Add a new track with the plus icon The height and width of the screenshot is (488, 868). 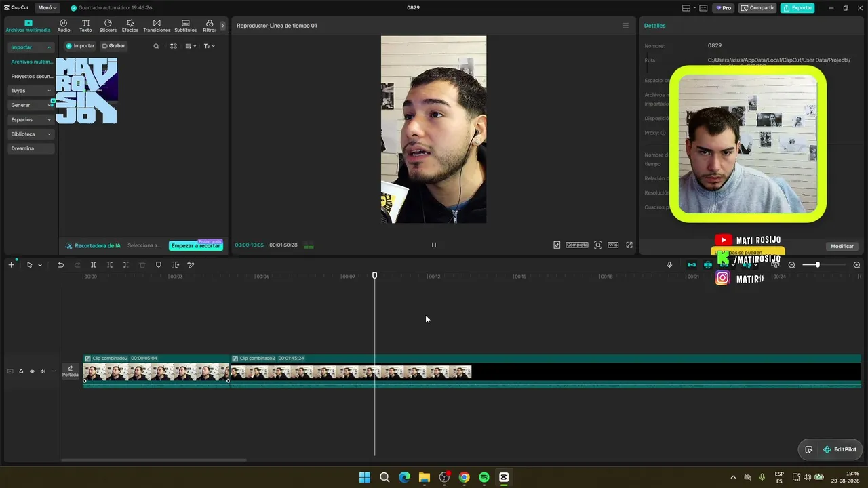click(11, 265)
